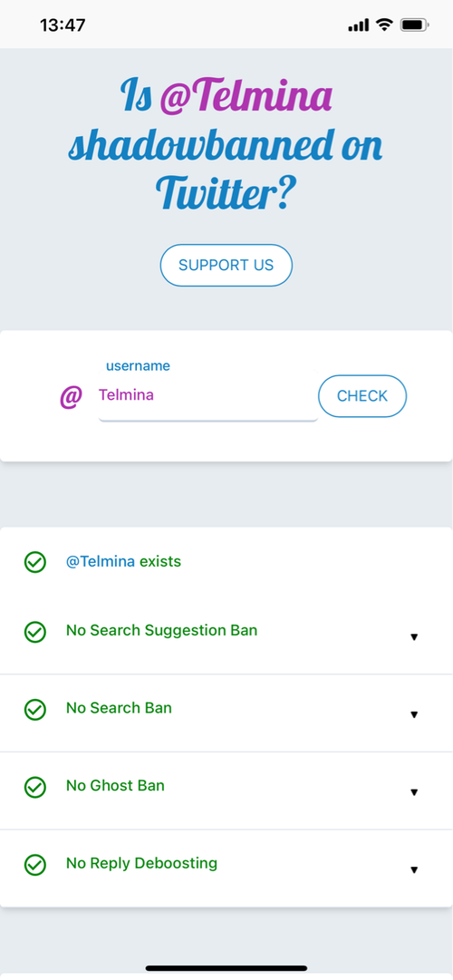Expand the No Search Suggestion Ban arrow
453x980 pixels.
(x=414, y=637)
